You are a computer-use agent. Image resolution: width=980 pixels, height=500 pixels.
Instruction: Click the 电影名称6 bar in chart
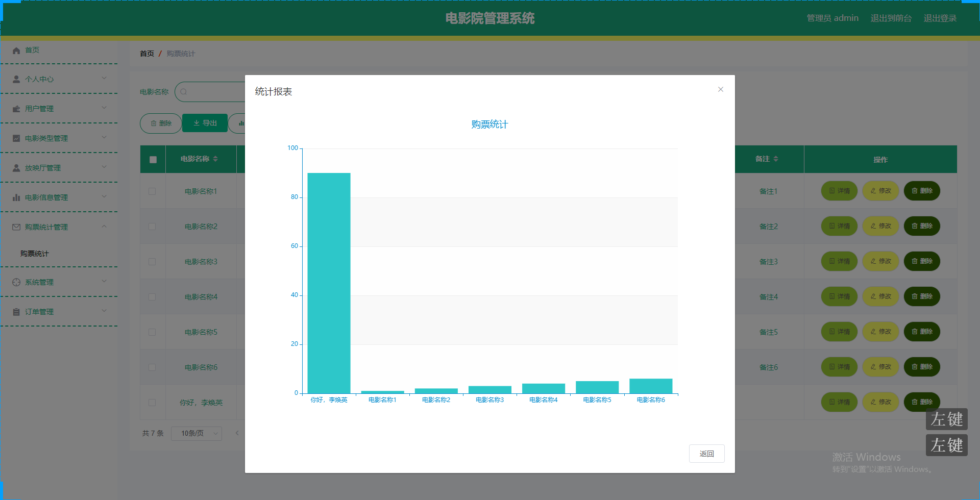(x=651, y=386)
